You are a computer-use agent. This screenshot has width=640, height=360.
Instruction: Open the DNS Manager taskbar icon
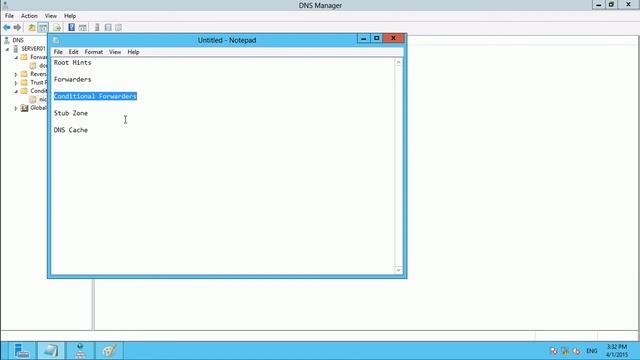click(x=80, y=351)
